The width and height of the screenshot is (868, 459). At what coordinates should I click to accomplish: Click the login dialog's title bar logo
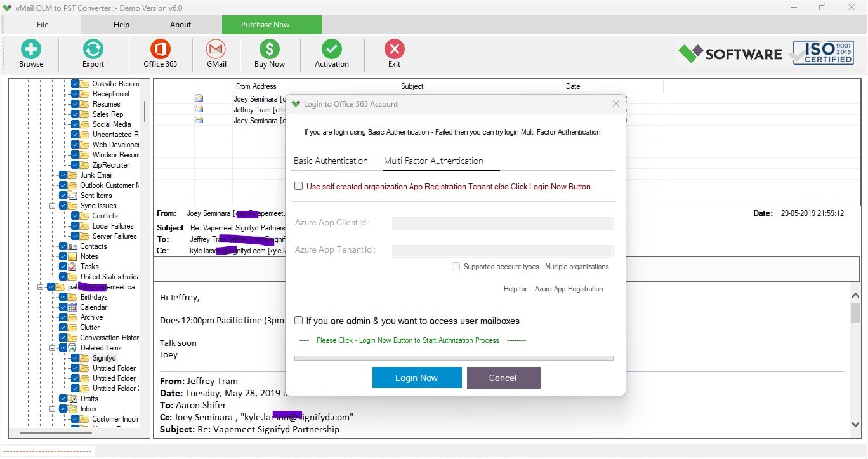(x=296, y=103)
